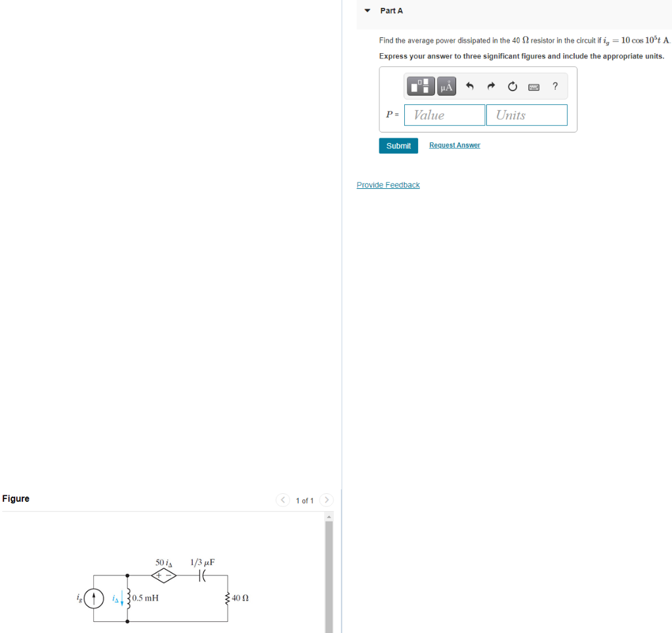Screen dimensions: 672x633
Task: Click the 1 of 1 page indicator
Action: click(x=304, y=500)
